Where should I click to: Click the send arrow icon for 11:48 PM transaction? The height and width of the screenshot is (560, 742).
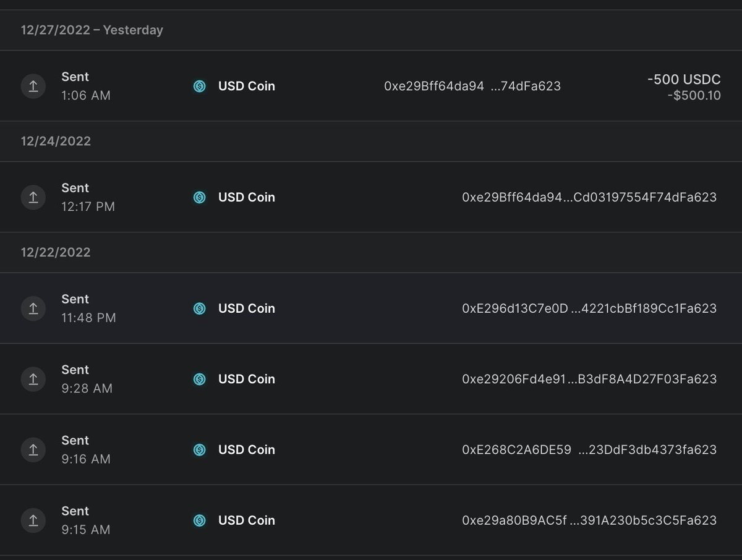pos(33,308)
